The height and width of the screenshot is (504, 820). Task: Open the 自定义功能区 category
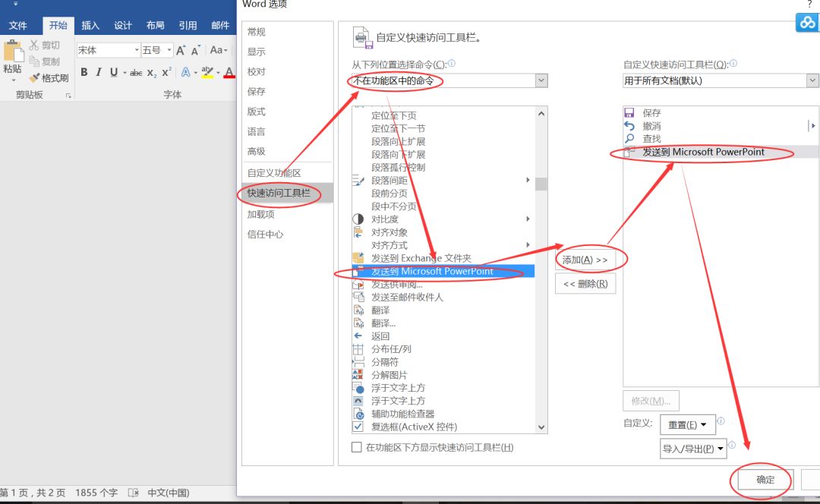pos(287,173)
